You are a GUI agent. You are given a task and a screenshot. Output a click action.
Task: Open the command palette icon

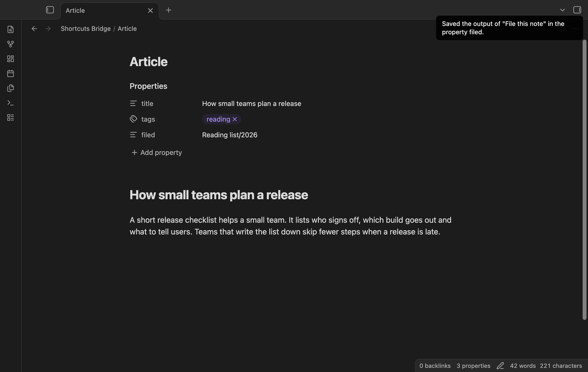[11, 103]
